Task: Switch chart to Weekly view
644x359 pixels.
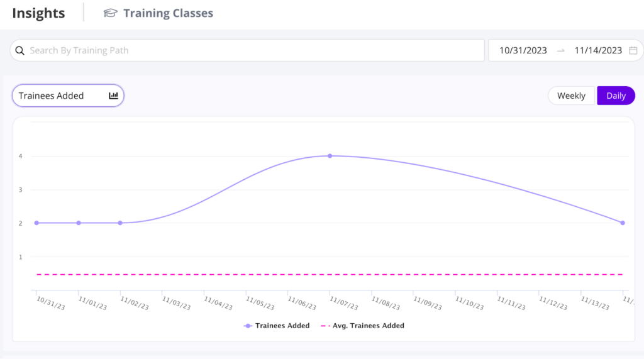Action: (x=571, y=96)
